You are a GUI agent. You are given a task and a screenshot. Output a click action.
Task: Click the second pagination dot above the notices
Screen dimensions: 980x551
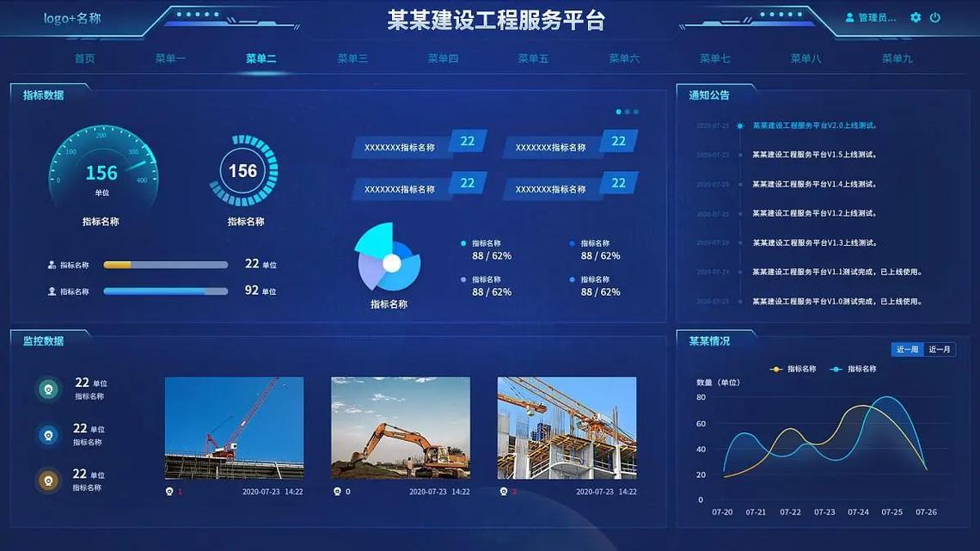pos(628,111)
